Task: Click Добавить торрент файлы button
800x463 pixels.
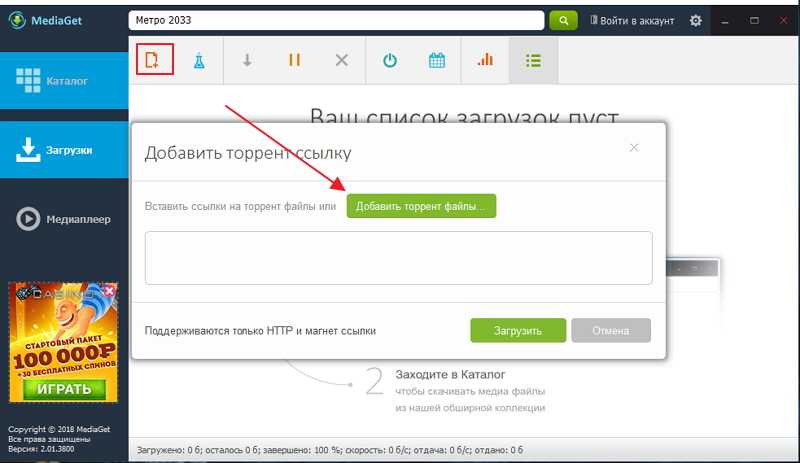Action: [421, 206]
